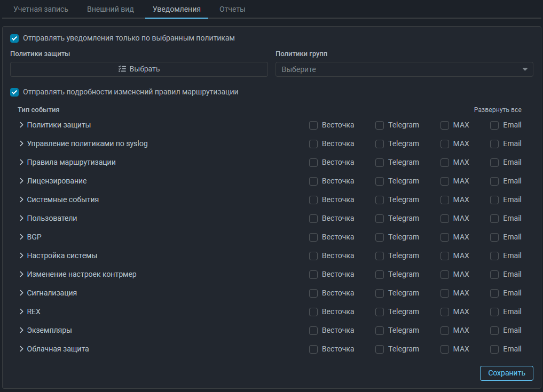Tick Весточка for Облачная защита
The image size is (543, 392).
point(313,349)
